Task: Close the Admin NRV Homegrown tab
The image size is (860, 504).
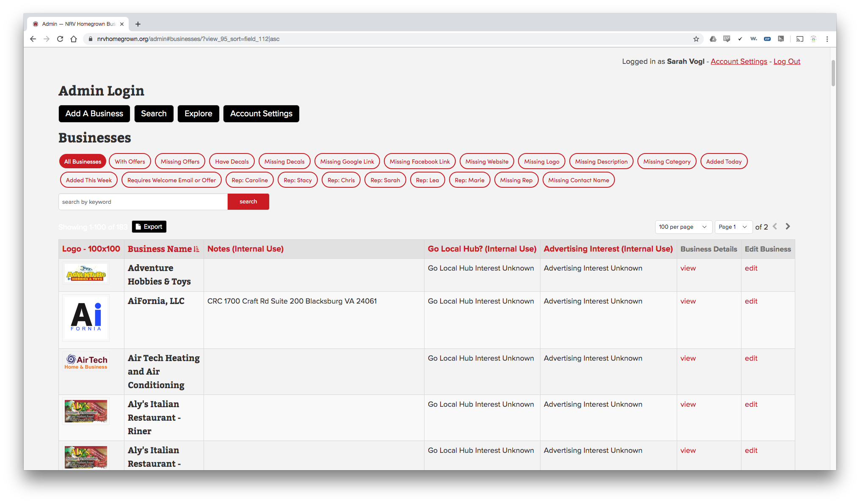Action: click(x=122, y=24)
